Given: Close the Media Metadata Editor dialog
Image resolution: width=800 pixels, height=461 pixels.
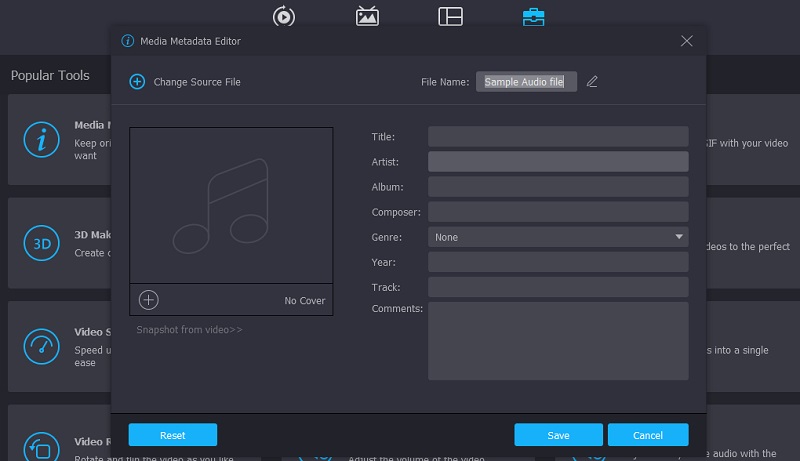Looking at the screenshot, I should (x=686, y=41).
